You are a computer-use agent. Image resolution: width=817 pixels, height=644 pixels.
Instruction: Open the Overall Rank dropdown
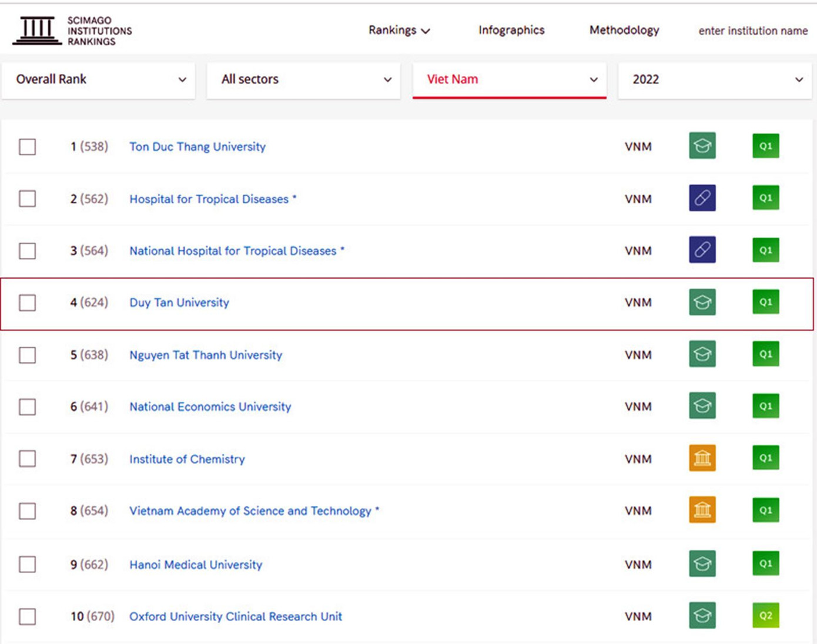(x=98, y=80)
